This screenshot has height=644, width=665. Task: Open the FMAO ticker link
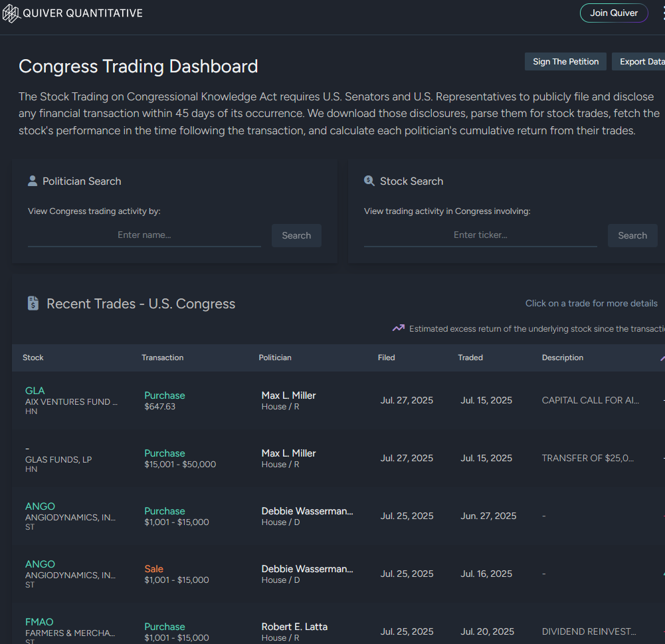pos(39,622)
